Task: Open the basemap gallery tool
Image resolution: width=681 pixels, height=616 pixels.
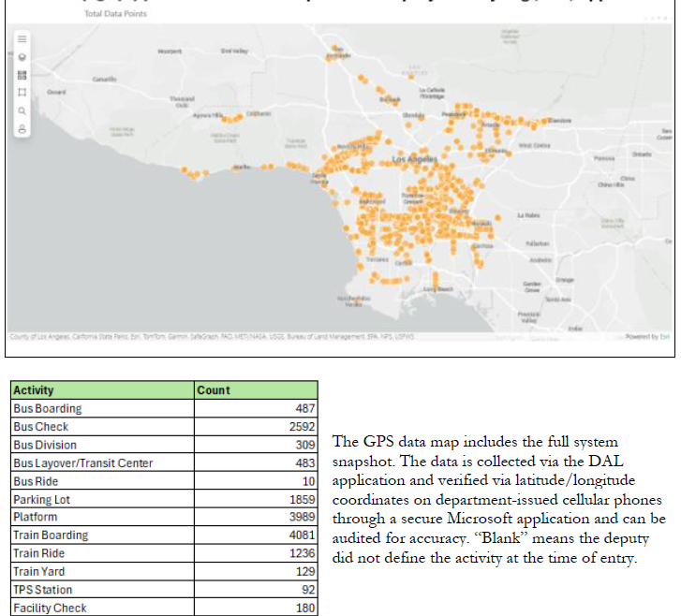Action: point(22,74)
